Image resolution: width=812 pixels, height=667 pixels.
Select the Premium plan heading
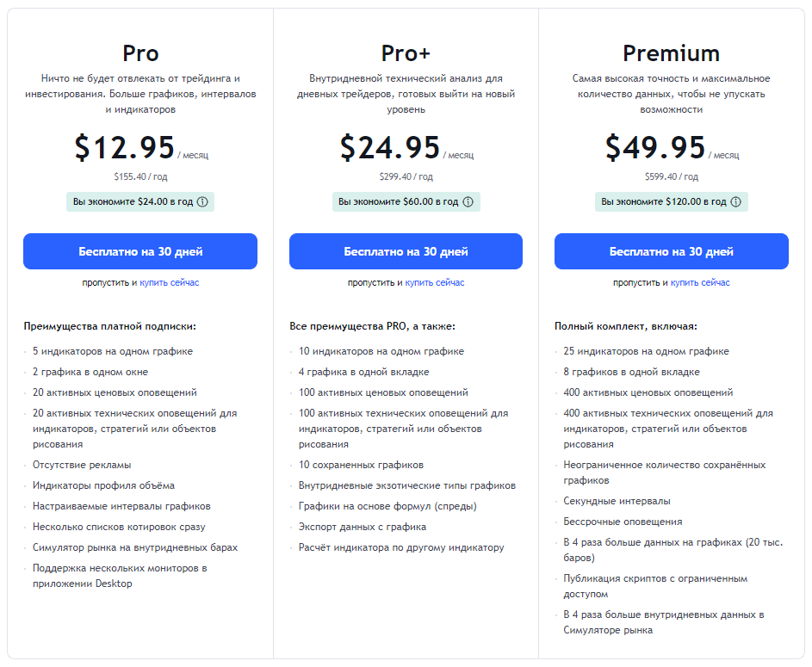671,53
